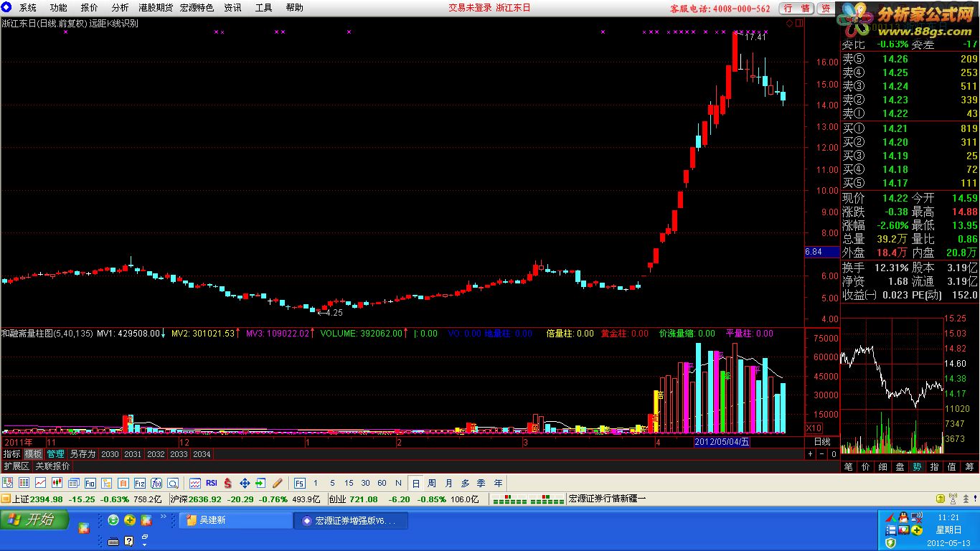Open the 系统 menu
Viewport: 980px width, 551px height.
coord(28,8)
